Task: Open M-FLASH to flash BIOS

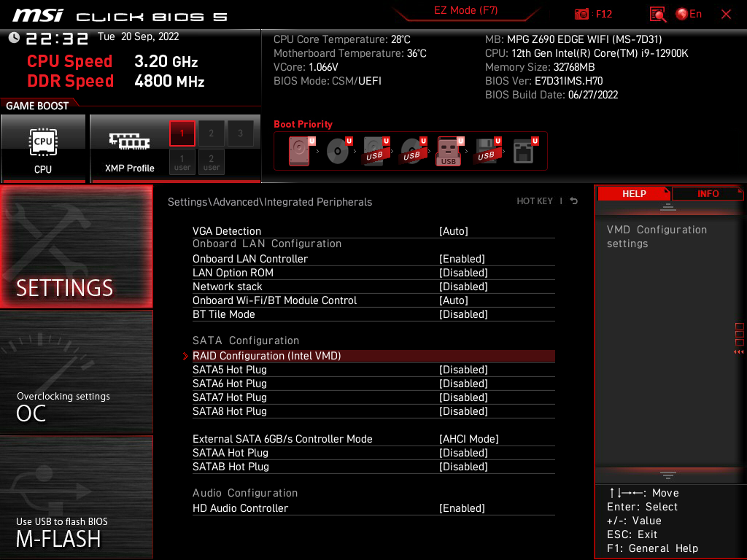Action: [76, 497]
